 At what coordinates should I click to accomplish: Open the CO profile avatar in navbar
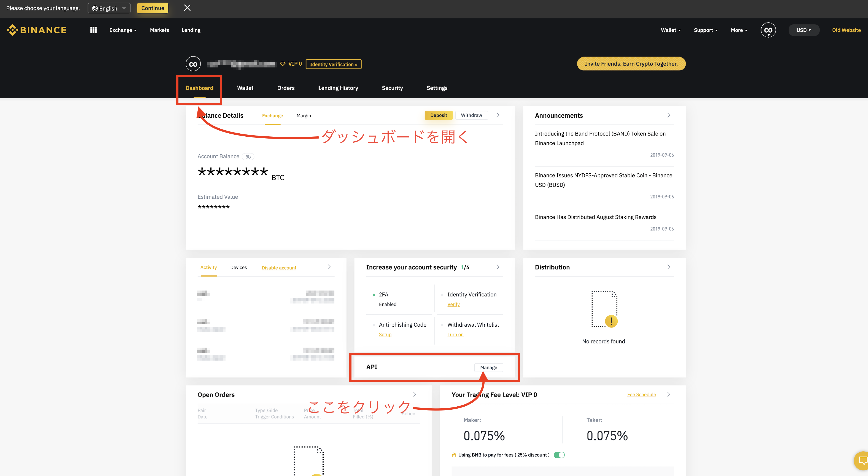click(768, 30)
